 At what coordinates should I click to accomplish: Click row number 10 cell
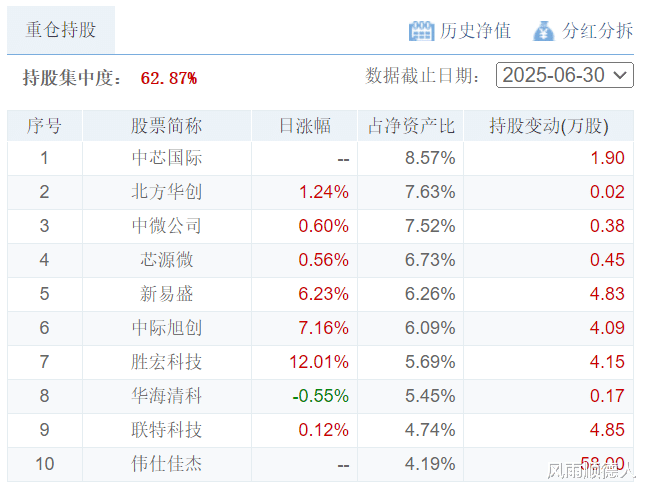coord(44,464)
